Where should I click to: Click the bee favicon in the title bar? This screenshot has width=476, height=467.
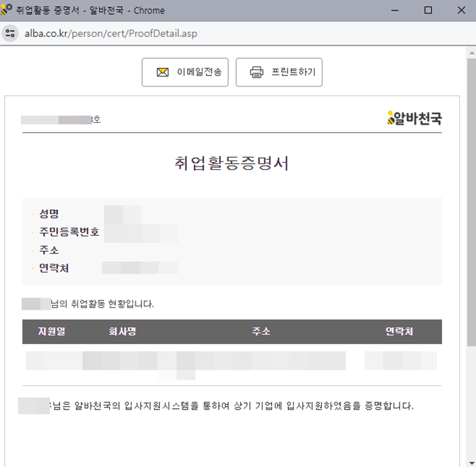click(6, 10)
